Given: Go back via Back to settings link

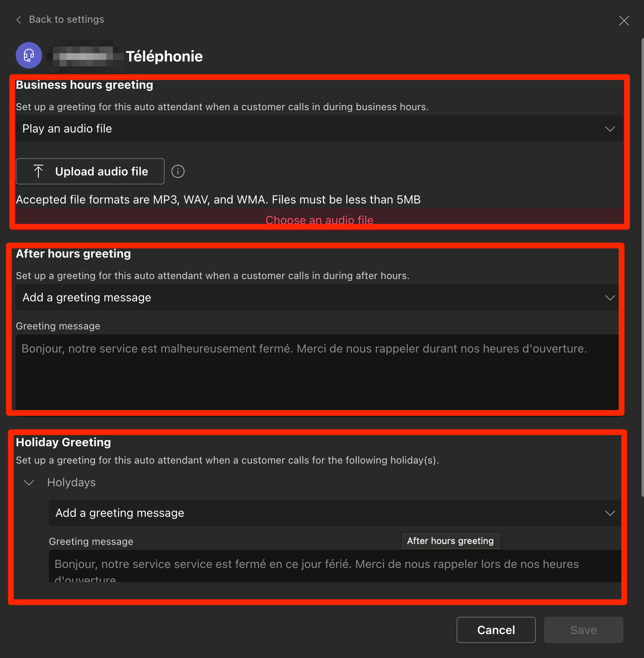Looking at the screenshot, I should coord(66,19).
